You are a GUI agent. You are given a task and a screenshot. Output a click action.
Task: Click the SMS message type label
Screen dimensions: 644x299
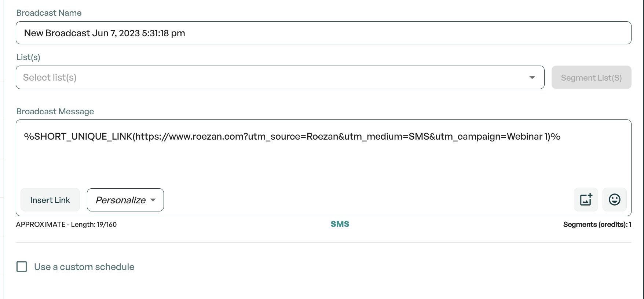coord(340,224)
